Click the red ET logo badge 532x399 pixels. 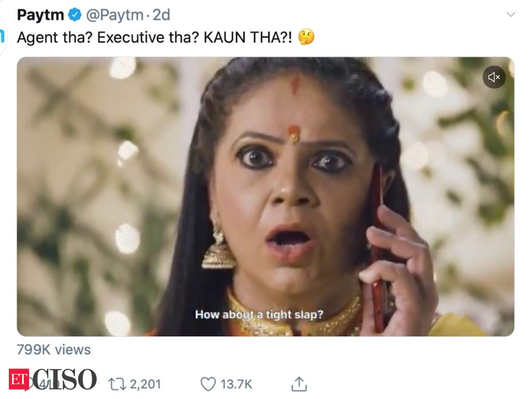[x=19, y=379]
